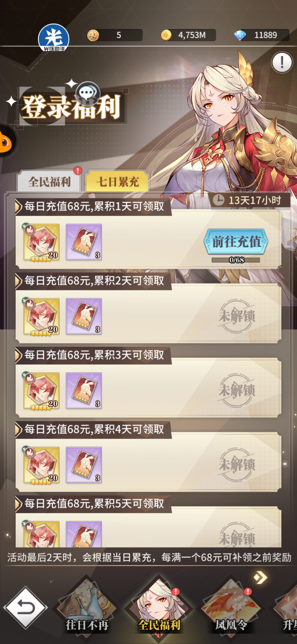Click the 前往充值 button
The image size is (297, 644).
(x=236, y=242)
